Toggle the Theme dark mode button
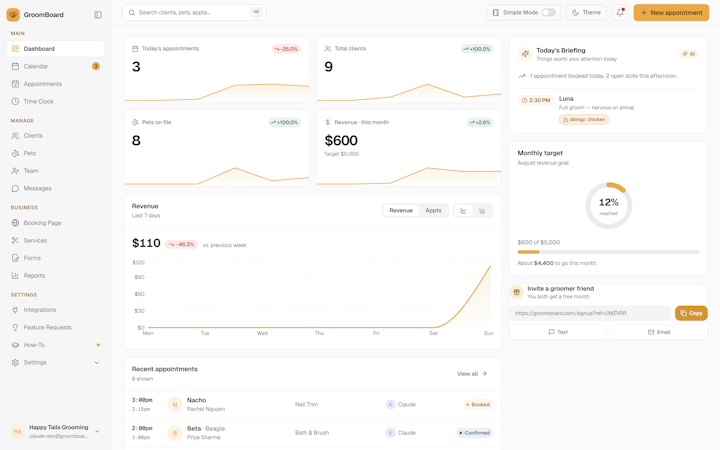720x450 pixels. pos(586,13)
